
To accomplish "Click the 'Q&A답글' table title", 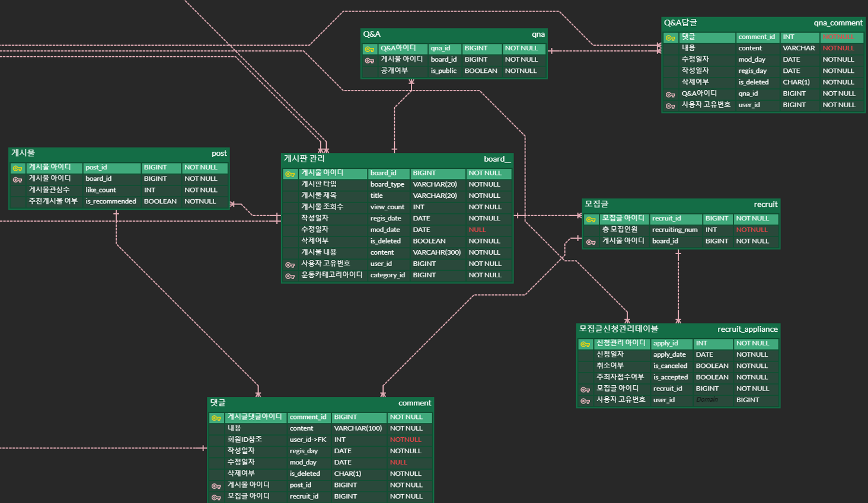I will [681, 23].
